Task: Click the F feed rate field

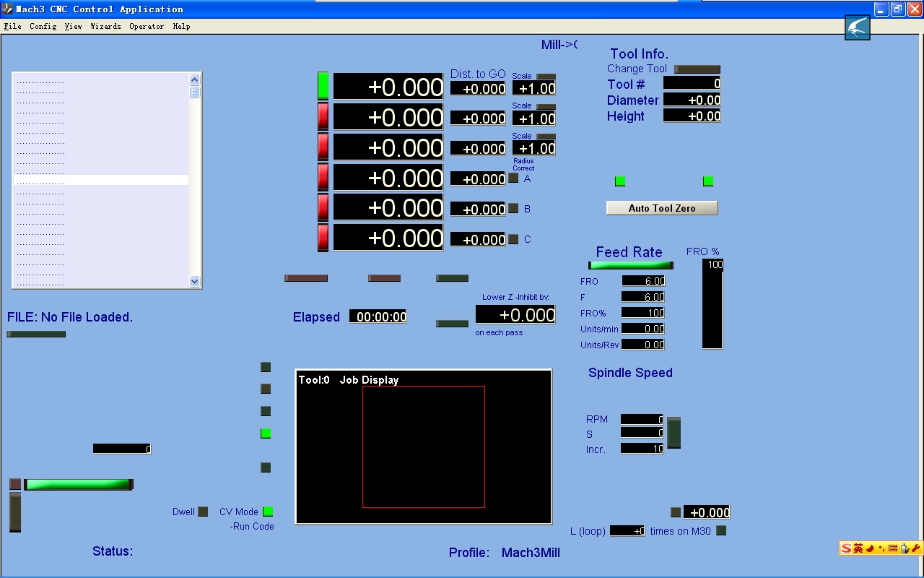Action: (642, 297)
